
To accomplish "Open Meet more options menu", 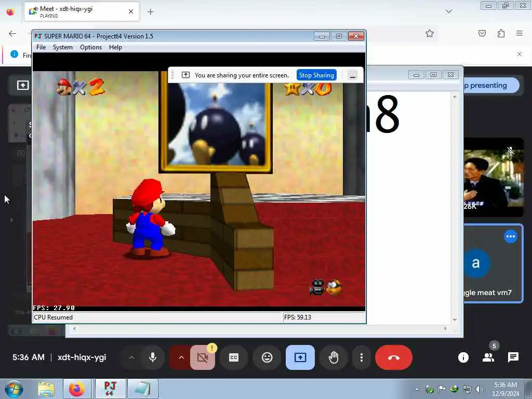I will pos(362,357).
